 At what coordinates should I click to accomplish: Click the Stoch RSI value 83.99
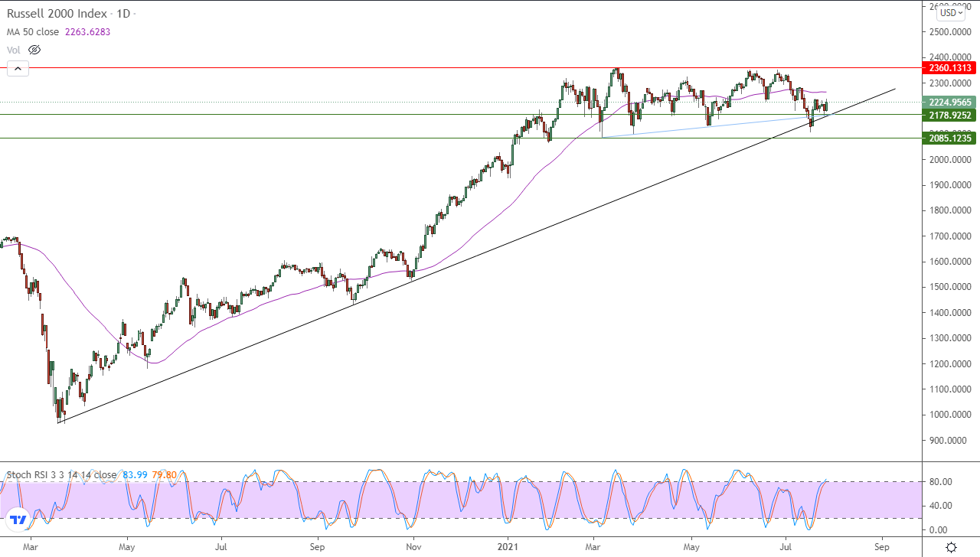tap(134, 475)
